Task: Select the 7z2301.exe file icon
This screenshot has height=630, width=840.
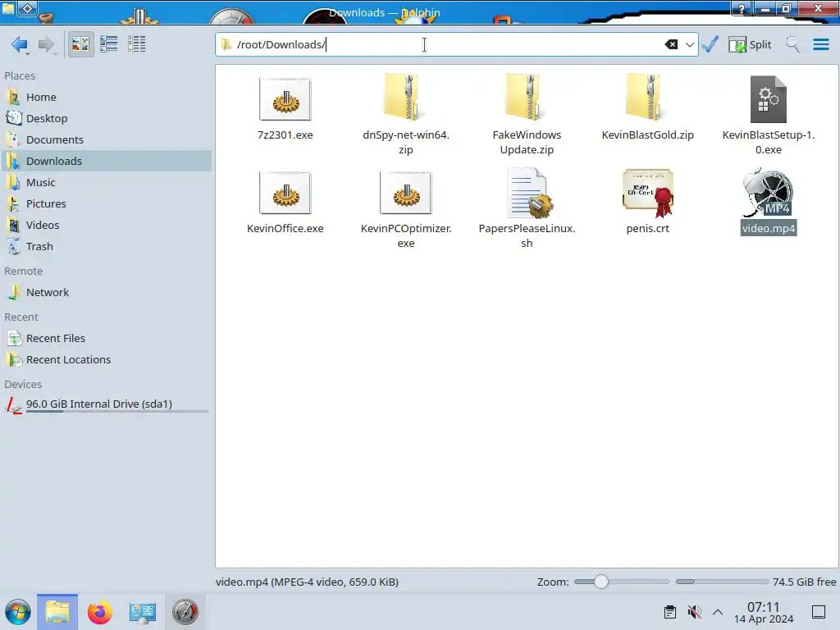Action: tap(285, 99)
